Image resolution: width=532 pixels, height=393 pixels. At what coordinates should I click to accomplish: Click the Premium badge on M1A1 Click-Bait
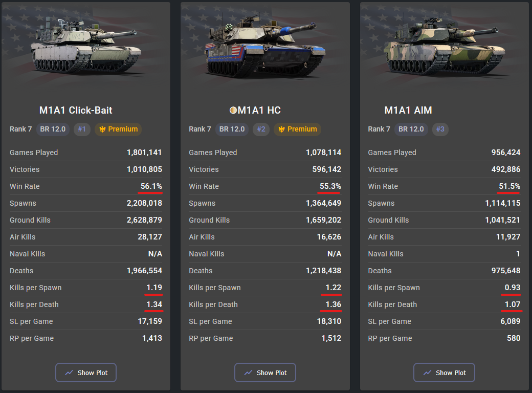[x=118, y=129]
